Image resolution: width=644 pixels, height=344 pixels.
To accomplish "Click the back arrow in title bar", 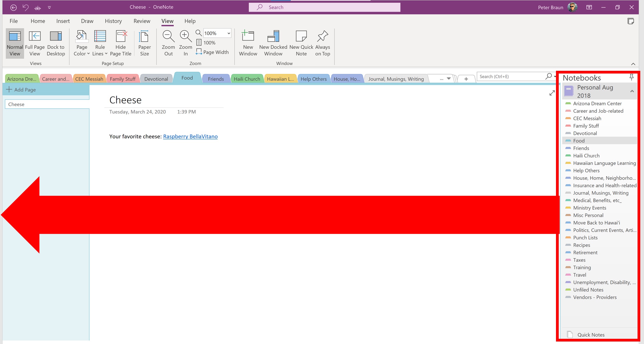I will click(13, 7).
